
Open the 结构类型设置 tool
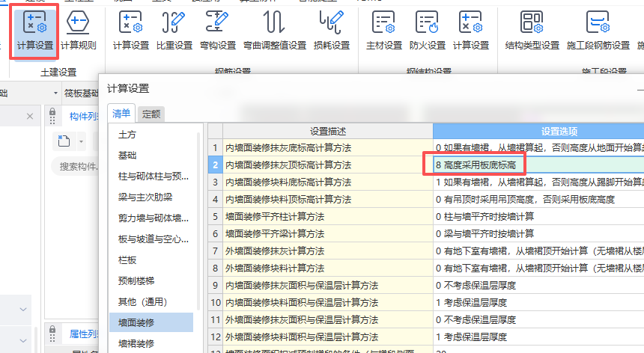pyautogui.click(x=532, y=31)
